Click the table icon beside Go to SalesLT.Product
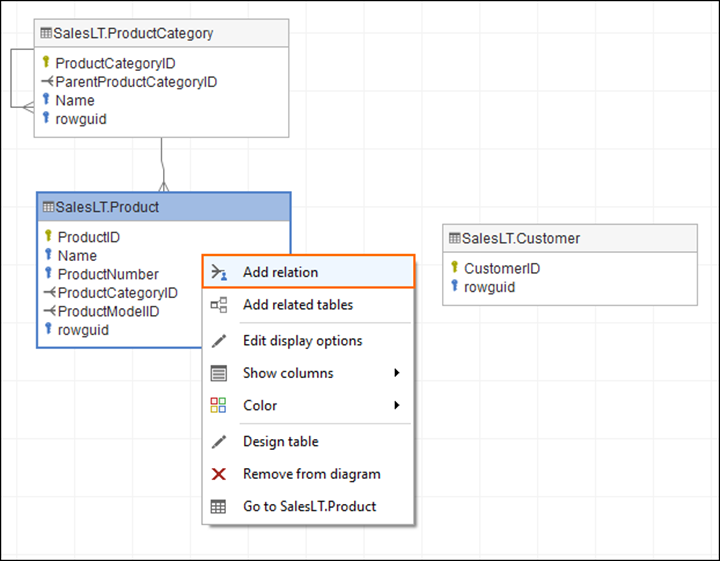The height and width of the screenshot is (561, 720). pyautogui.click(x=220, y=506)
